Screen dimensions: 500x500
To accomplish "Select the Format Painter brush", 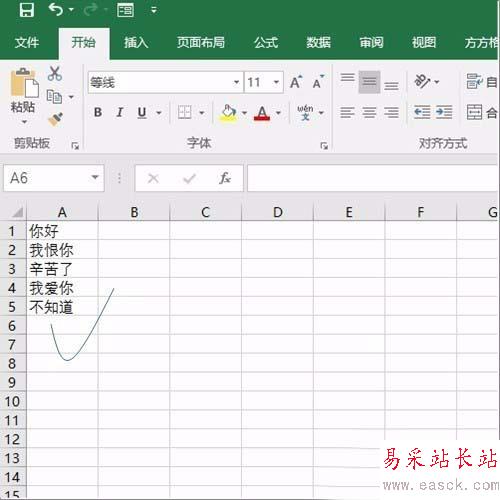I will pos(55,119).
